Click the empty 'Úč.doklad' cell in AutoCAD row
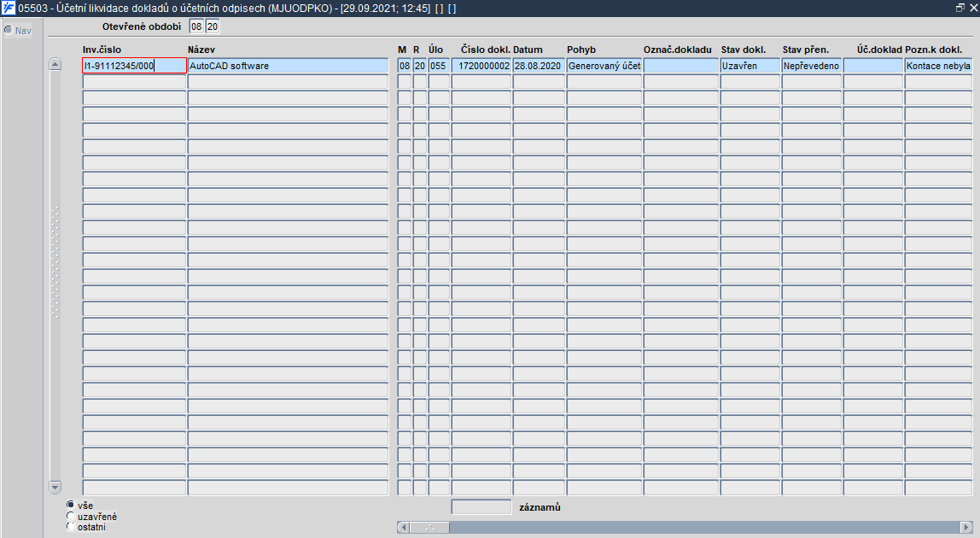The image size is (980, 538). point(872,66)
